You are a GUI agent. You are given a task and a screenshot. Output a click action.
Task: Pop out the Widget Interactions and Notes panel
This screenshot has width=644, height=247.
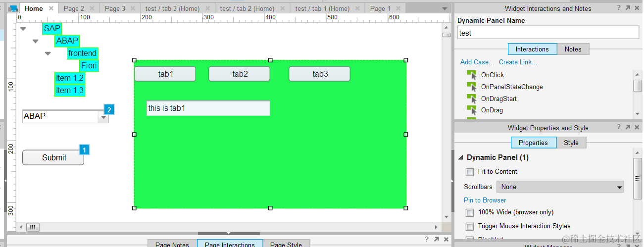click(628, 8)
